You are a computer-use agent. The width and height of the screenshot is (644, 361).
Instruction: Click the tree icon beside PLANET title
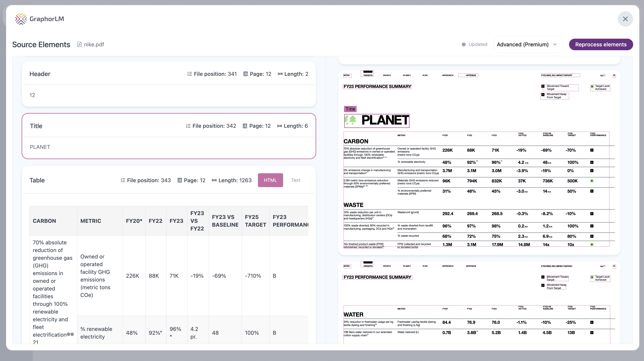pyautogui.click(x=350, y=120)
